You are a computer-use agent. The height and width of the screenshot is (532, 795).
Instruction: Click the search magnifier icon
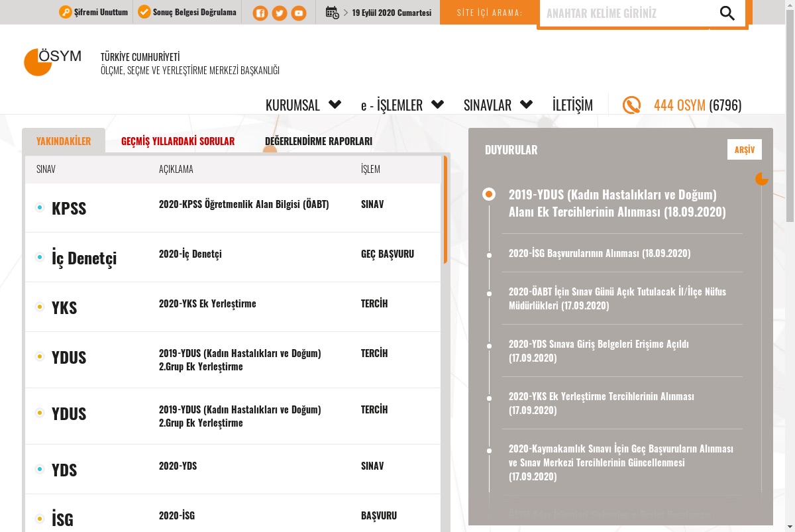click(727, 13)
